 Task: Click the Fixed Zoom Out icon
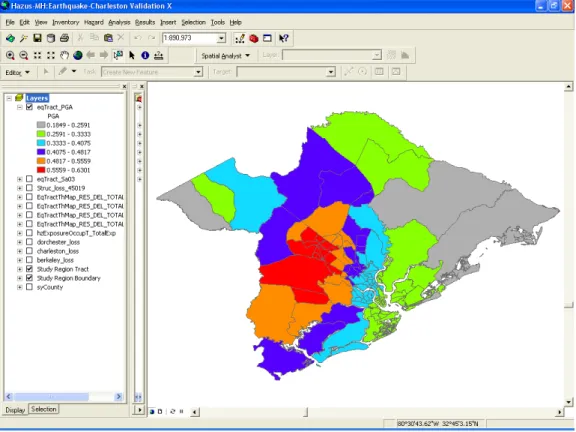51,55
